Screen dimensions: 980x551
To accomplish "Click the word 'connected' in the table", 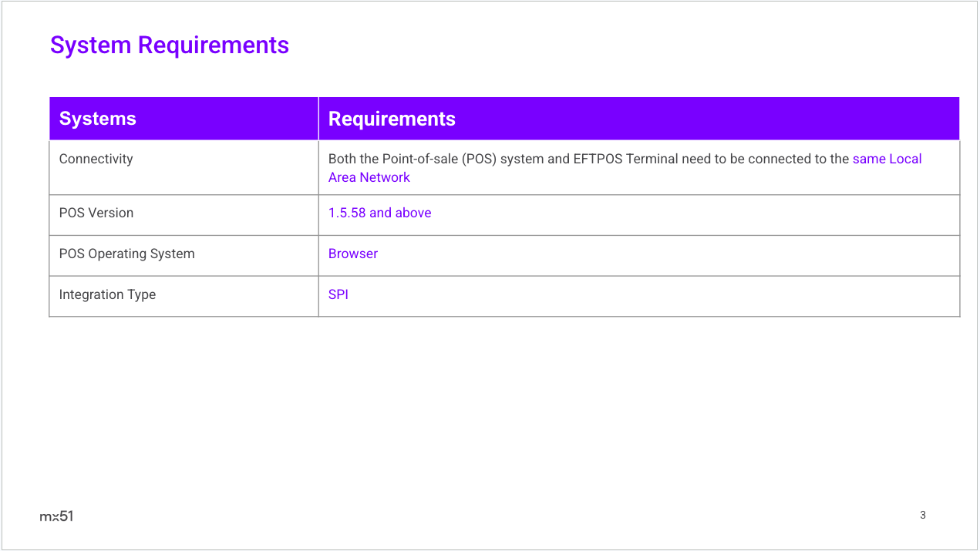I will pyautogui.click(x=777, y=159).
